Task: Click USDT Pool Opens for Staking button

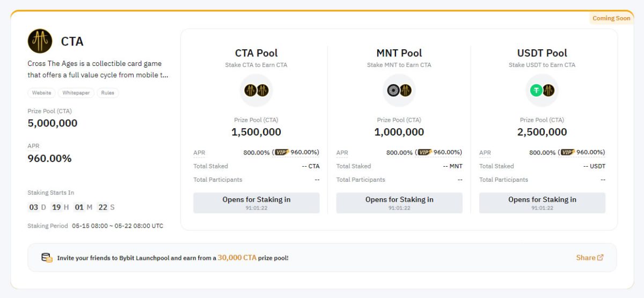Action: [x=542, y=203]
